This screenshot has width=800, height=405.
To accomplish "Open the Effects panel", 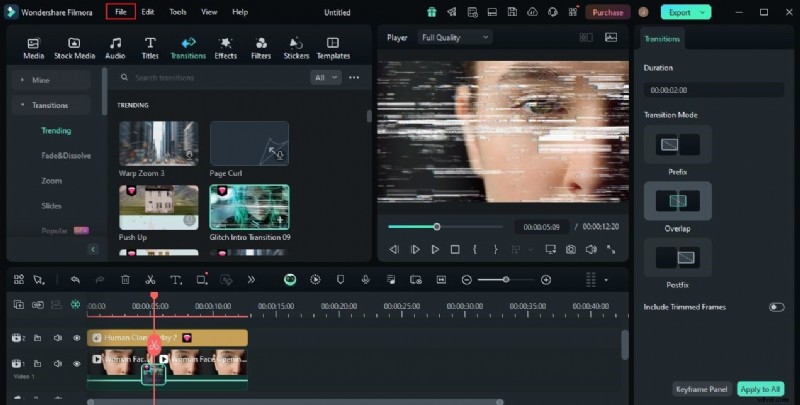I will tap(225, 47).
